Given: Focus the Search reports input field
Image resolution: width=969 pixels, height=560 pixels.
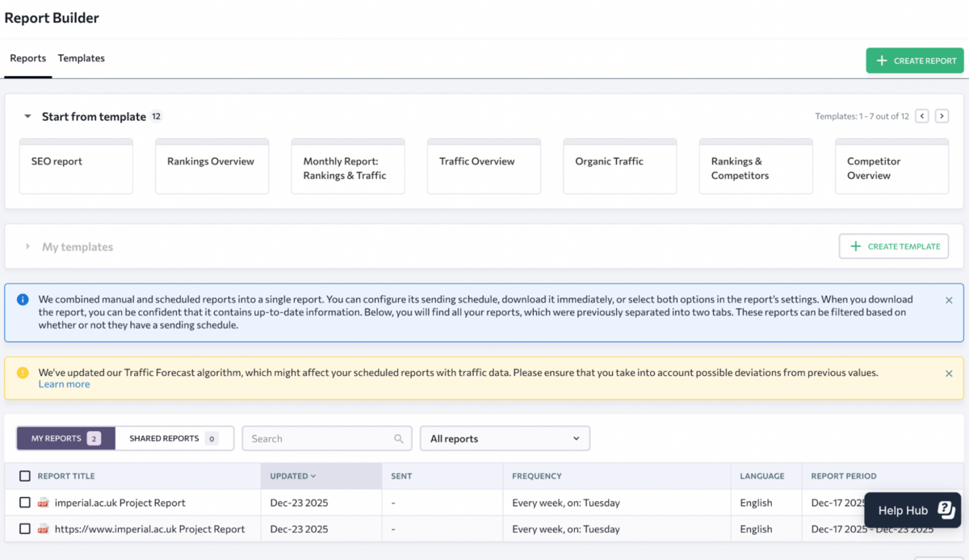Looking at the screenshot, I should 327,438.
